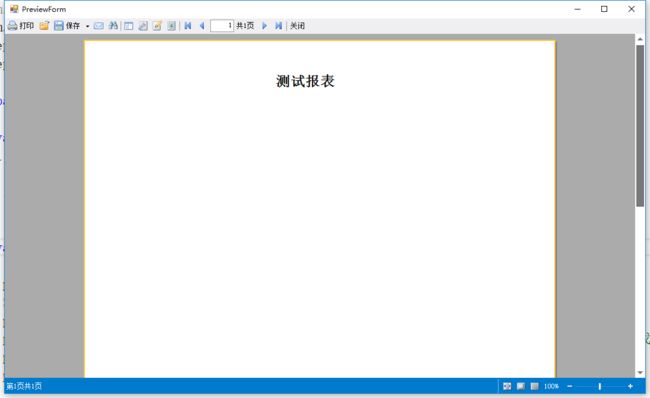The image size is (650, 398).
Task: Click the 关闭 close button in toolbar
Action: tap(297, 26)
